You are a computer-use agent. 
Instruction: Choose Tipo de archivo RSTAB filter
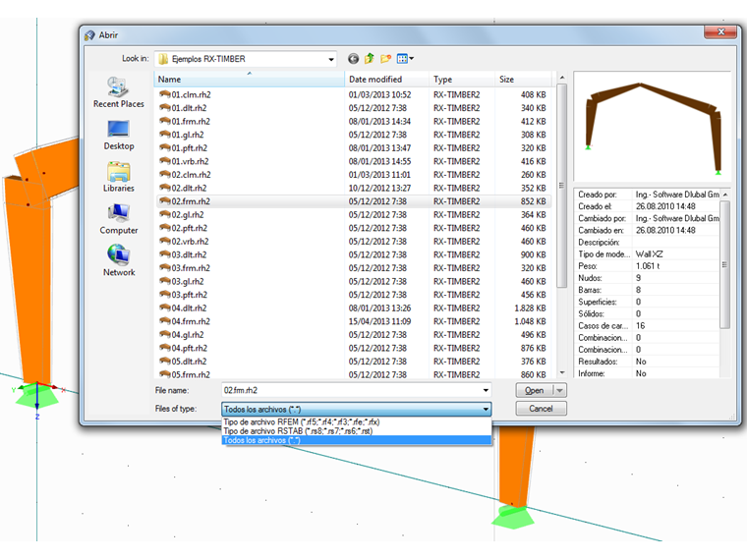[x=357, y=431]
